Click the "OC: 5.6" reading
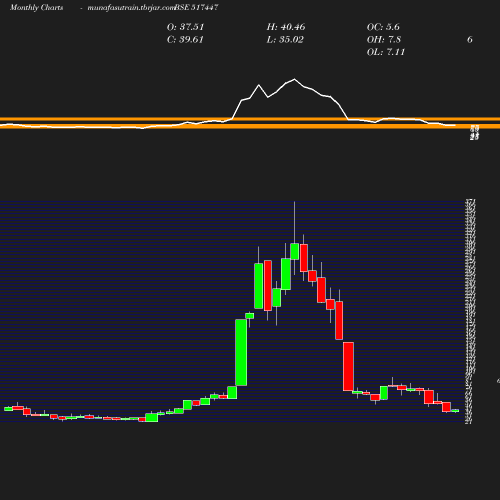500x500 pixels. [x=383, y=27]
